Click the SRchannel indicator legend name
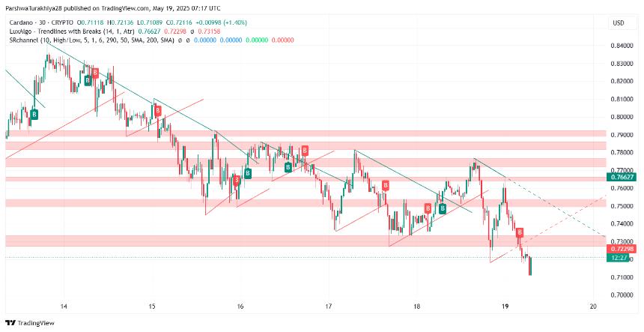 [x=92, y=40]
